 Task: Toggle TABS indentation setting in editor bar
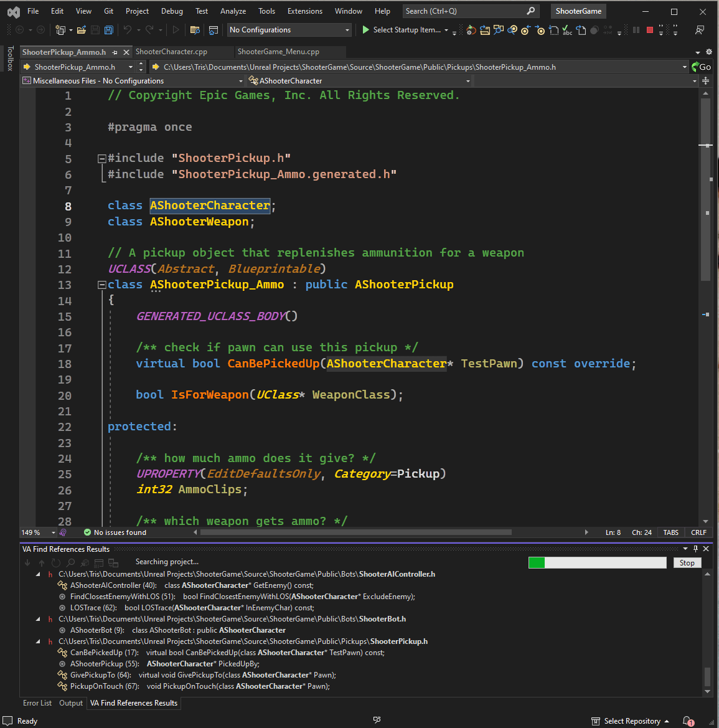click(670, 532)
